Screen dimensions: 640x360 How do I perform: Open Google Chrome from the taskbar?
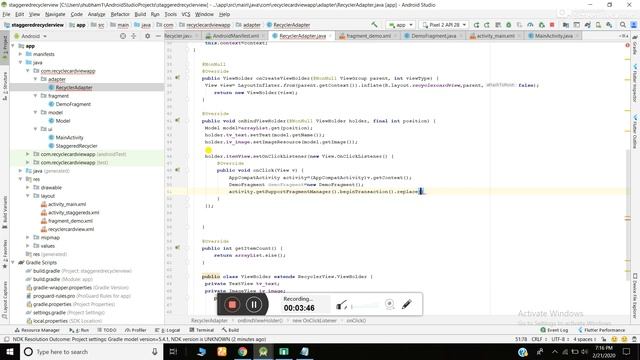242,351
